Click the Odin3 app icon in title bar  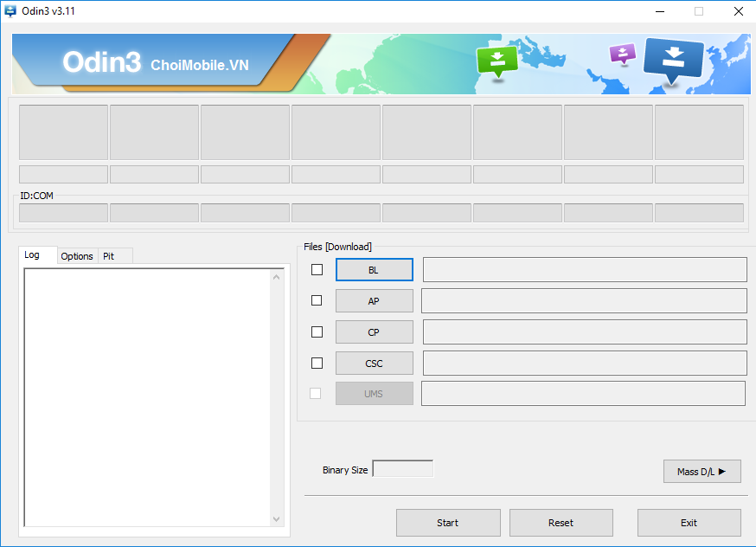(x=10, y=11)
